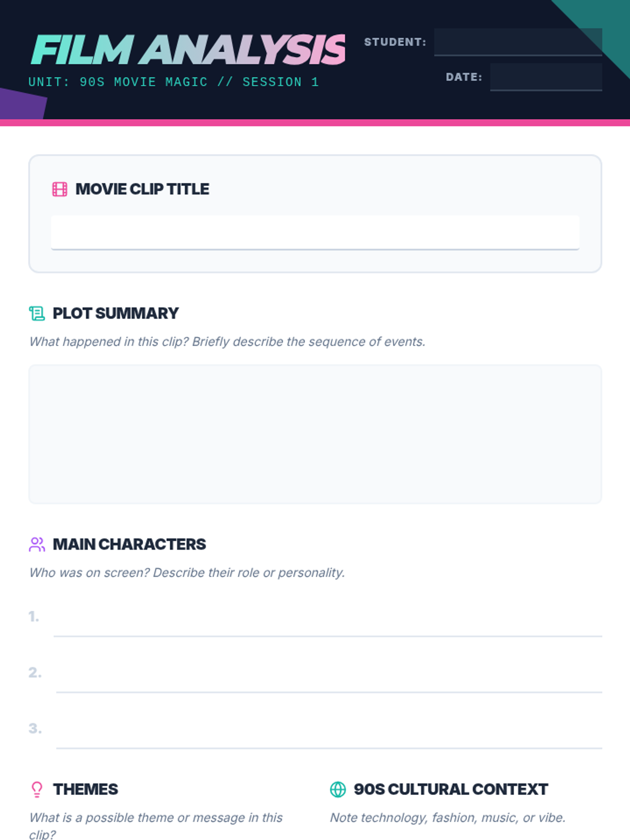This screenshot has width=630, height=840.
Task: Click the plot summary scroll icon
Action: pos(37,313)
